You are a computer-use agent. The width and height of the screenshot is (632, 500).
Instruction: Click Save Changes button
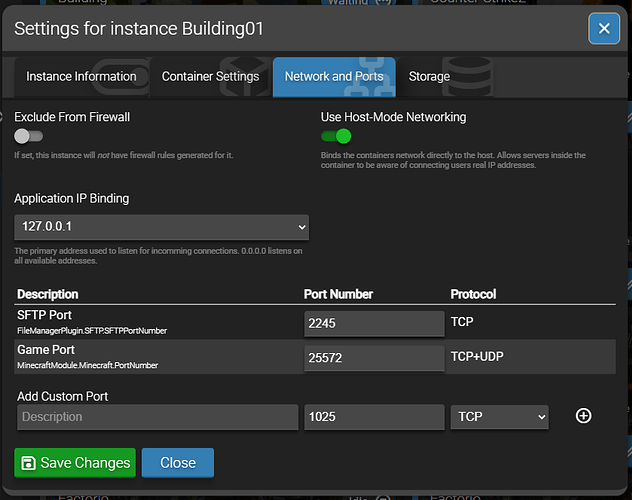pos(75,463)
